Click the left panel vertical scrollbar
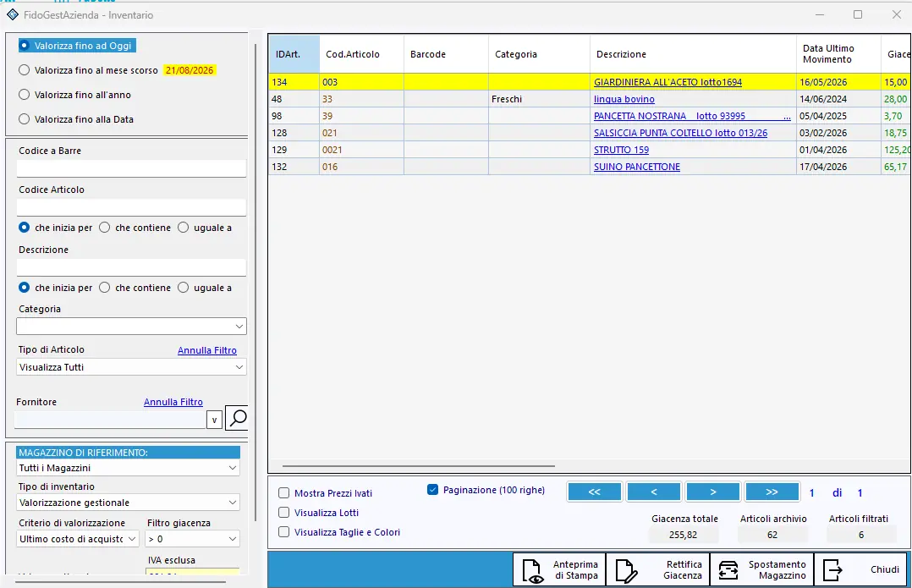 coord(255,282)
